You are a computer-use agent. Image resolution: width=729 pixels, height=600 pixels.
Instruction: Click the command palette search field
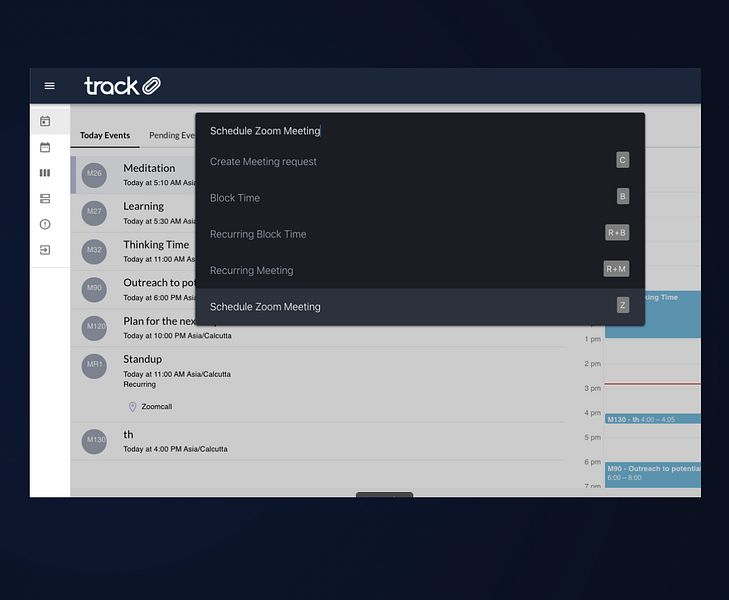click(420, 131)
